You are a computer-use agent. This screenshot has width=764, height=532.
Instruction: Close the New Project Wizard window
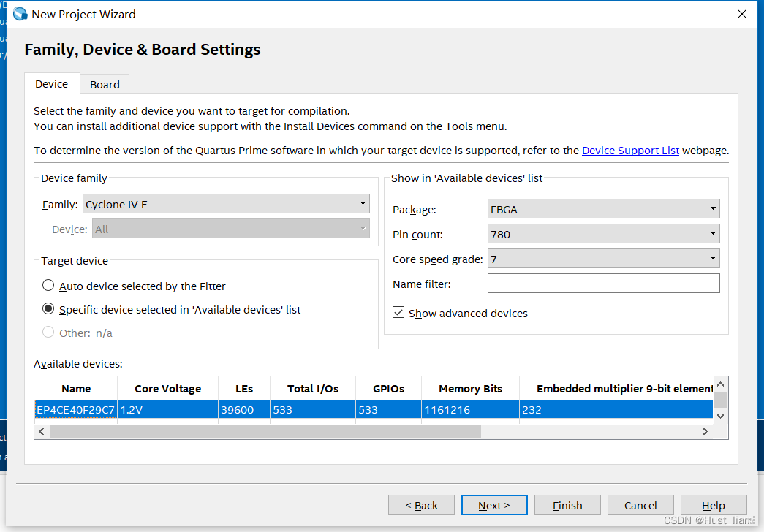click(741, 14)
